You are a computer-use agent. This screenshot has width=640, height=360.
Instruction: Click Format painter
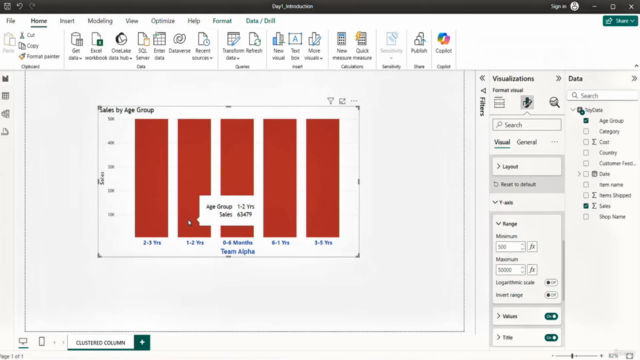click(39, 56)
